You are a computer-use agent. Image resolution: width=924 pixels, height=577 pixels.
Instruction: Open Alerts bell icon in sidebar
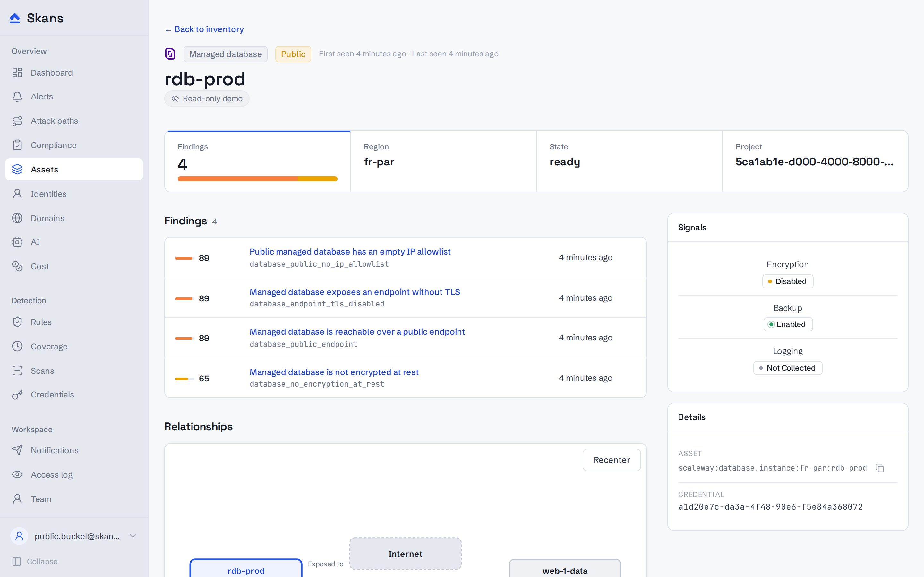point(17,96)
